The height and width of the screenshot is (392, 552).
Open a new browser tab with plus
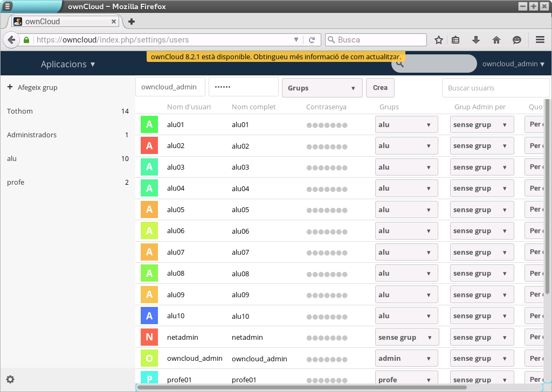pos(131,22)
